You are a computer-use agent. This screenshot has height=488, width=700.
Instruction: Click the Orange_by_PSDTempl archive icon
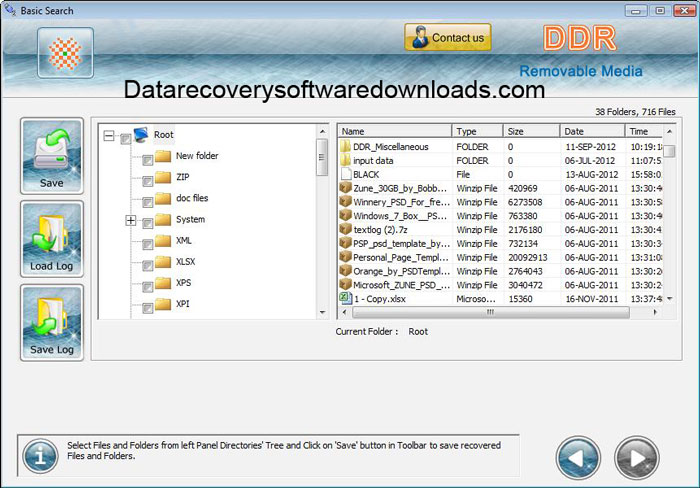coord(345,271)
